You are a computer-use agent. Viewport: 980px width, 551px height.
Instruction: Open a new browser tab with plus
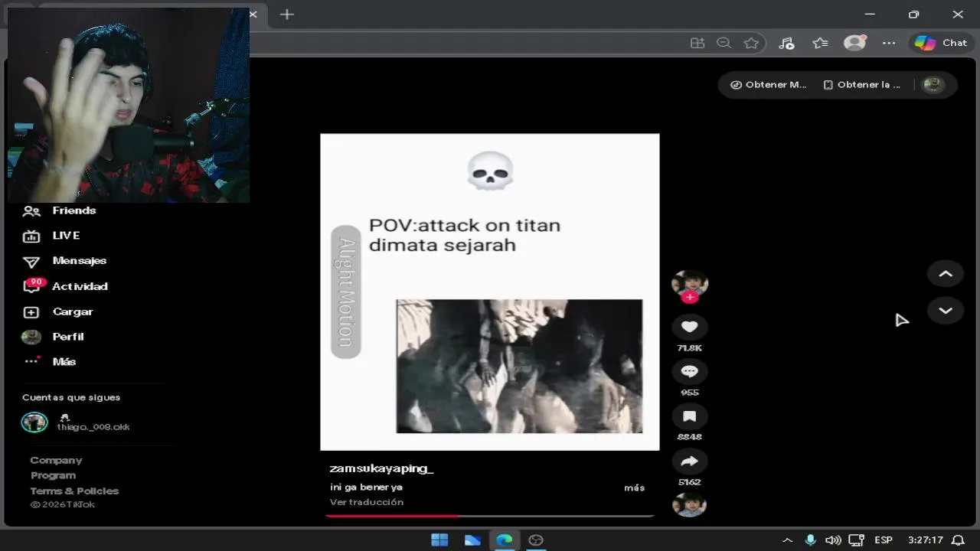pyautogui.click(x=287, y=15)
